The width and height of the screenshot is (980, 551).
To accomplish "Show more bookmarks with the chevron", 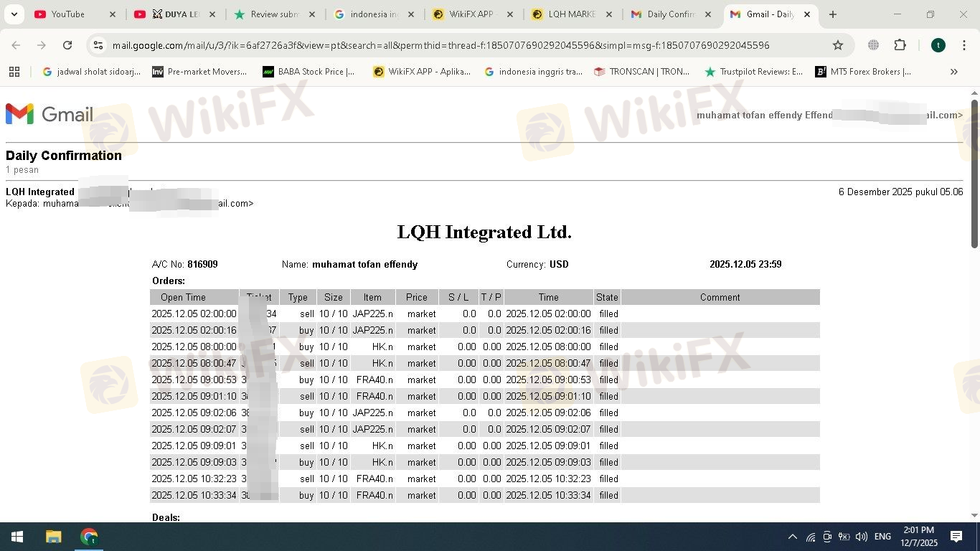I will (953, 72).
